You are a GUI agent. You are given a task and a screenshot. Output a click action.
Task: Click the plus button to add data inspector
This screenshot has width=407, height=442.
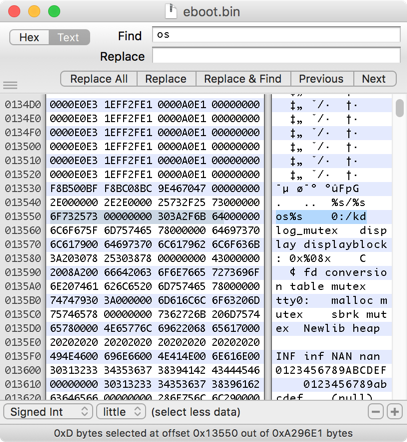(395, 412)
